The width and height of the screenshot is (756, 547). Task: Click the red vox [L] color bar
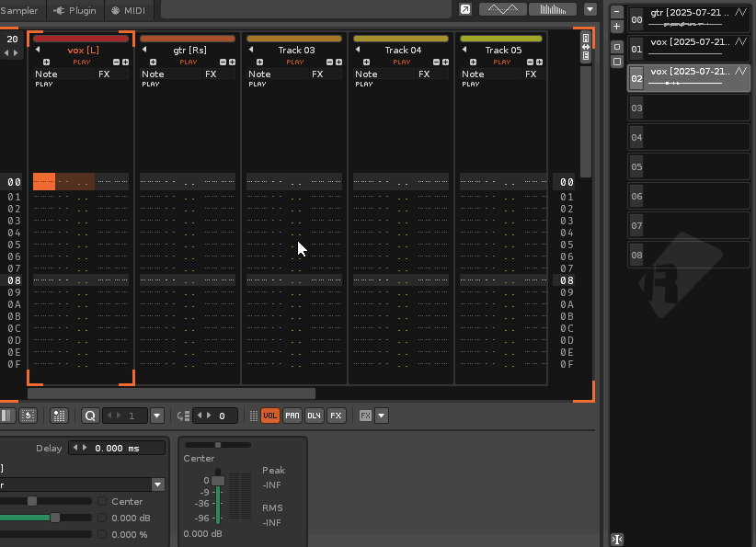81,39
